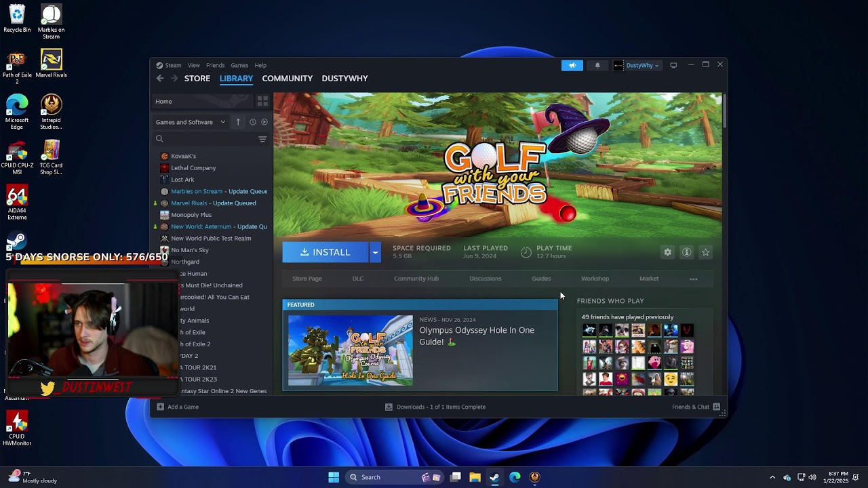Click the Lethal Company game icon
868x488 pixels.
click(164, 167)
